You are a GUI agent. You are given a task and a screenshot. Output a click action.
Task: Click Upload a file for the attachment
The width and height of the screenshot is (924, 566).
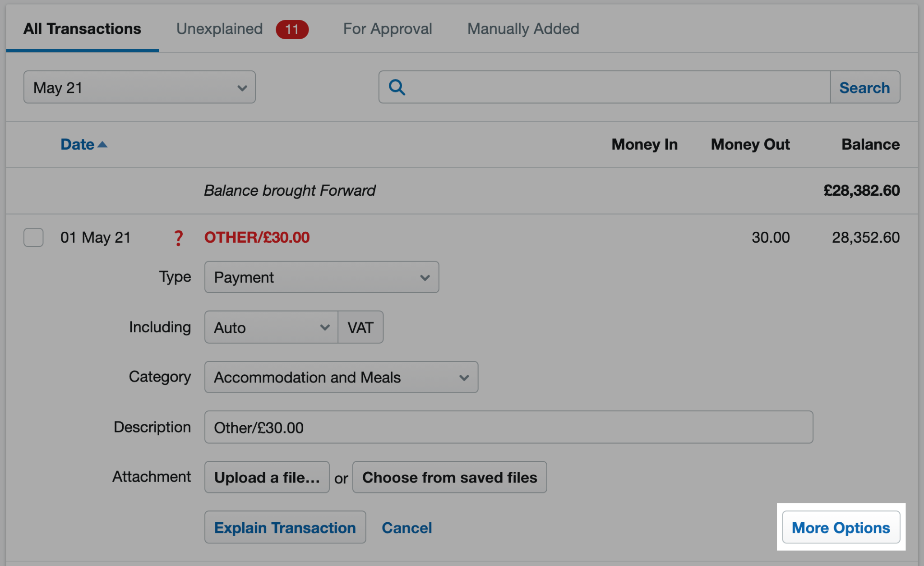pyautogui.click(x=267, y=477)
